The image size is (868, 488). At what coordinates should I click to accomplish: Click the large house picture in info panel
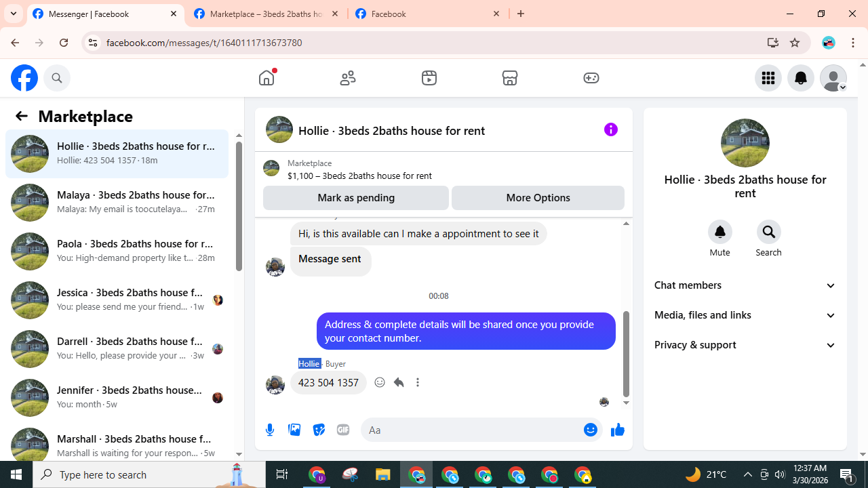point(745,143)
